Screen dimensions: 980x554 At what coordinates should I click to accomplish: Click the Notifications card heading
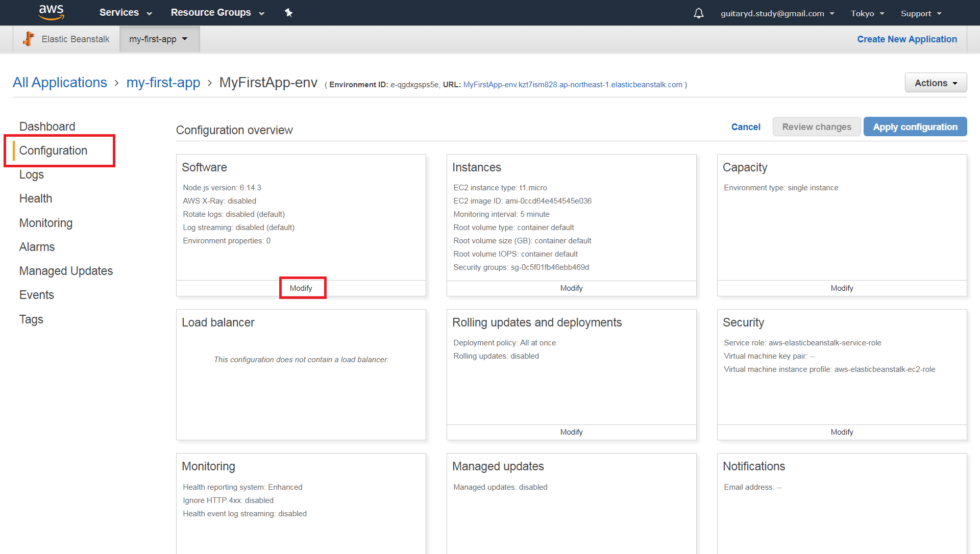753,466
